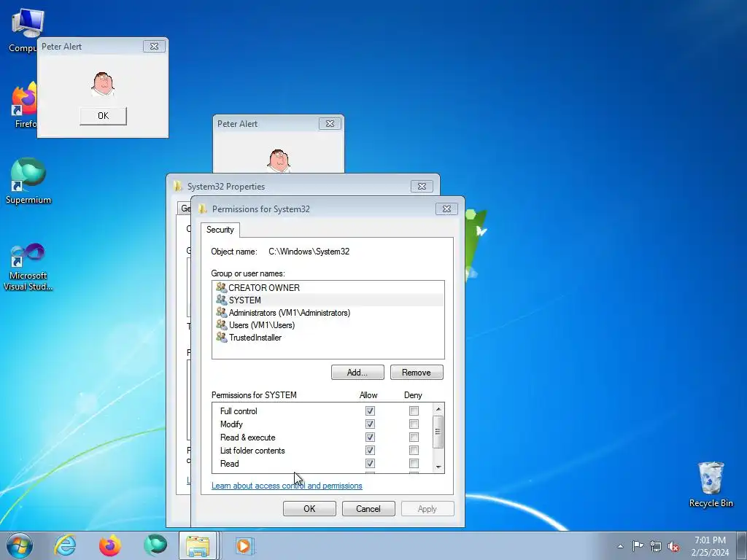
Task: Open the Action Center flag icon
Action: point(638,545)
